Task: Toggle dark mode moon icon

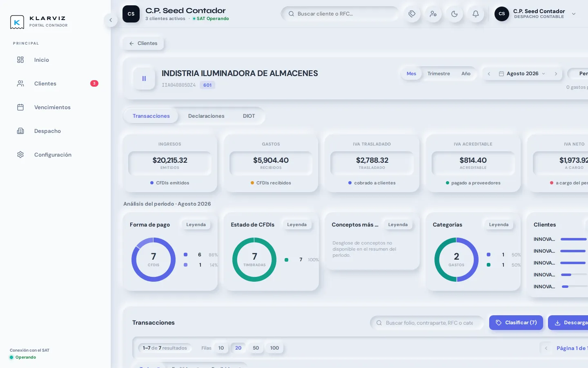Action: 454,14
